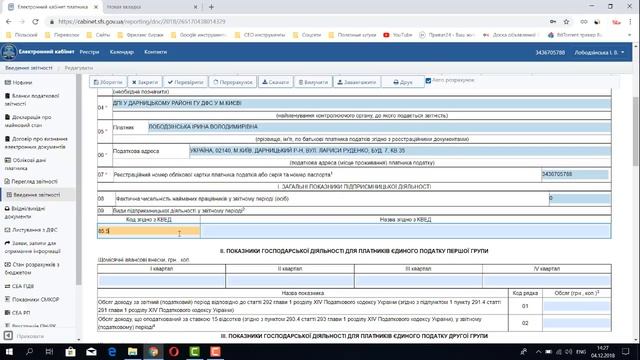Viewport: 640px width, 360px height.
Task: Open the Windows Start menu
Action: (9, 351)
